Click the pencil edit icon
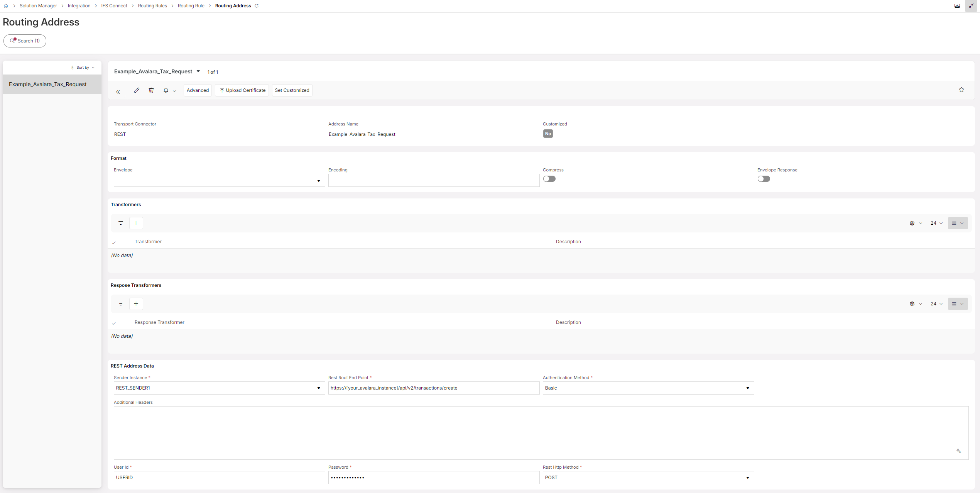The image size is (980, 493). coord(137,90)
